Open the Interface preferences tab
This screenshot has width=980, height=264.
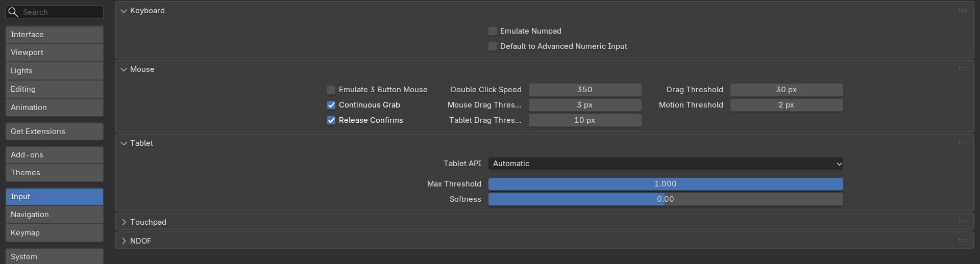point(55,35)
